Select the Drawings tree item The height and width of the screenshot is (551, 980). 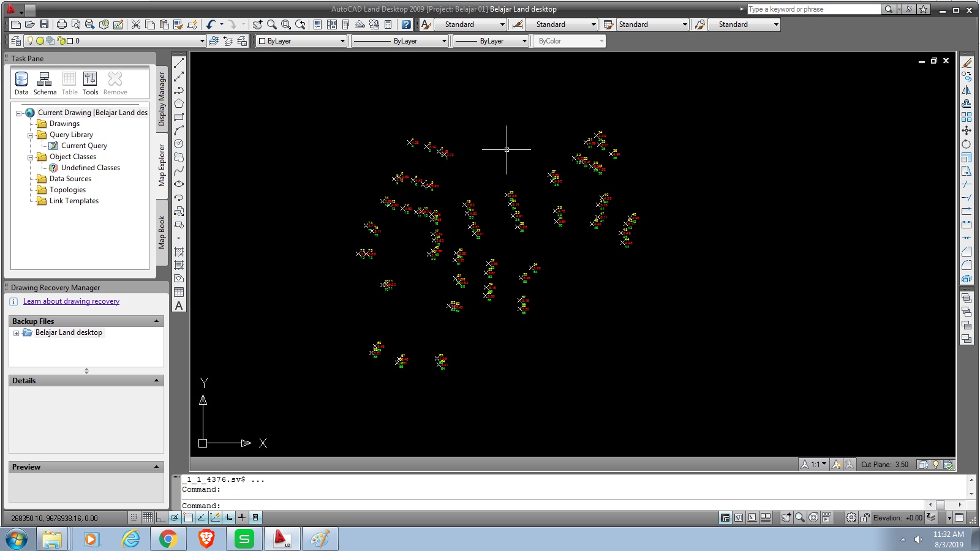tap(64, 124)
